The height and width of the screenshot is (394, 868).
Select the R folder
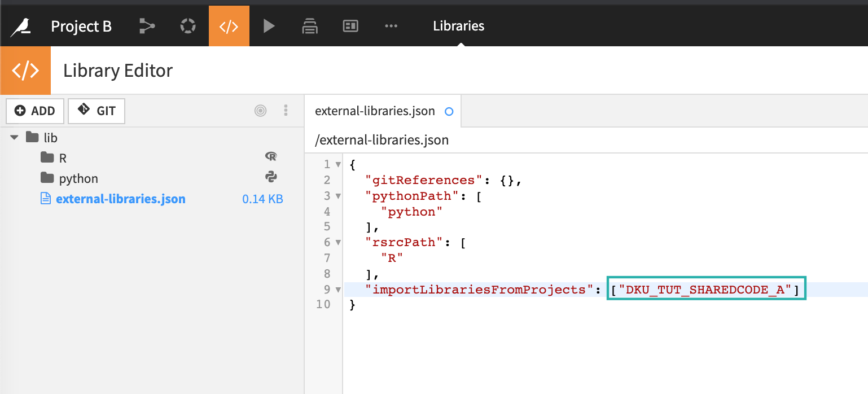(x=54, y=158)
